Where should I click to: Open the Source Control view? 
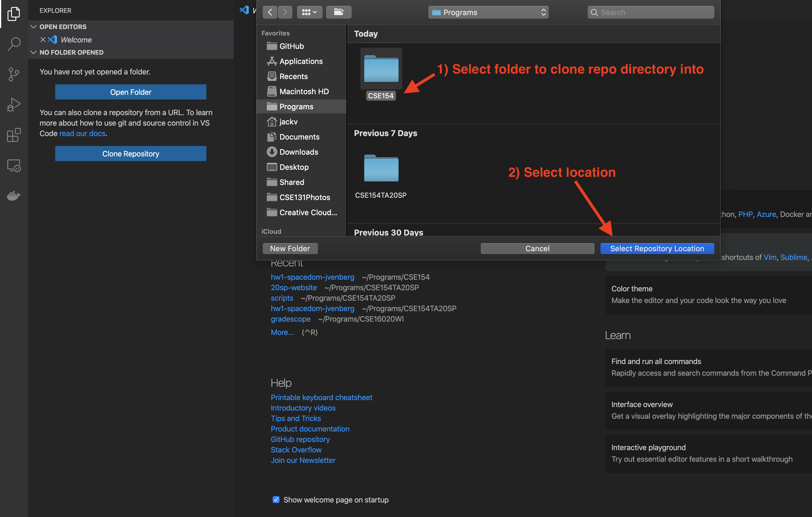(14, 74)
